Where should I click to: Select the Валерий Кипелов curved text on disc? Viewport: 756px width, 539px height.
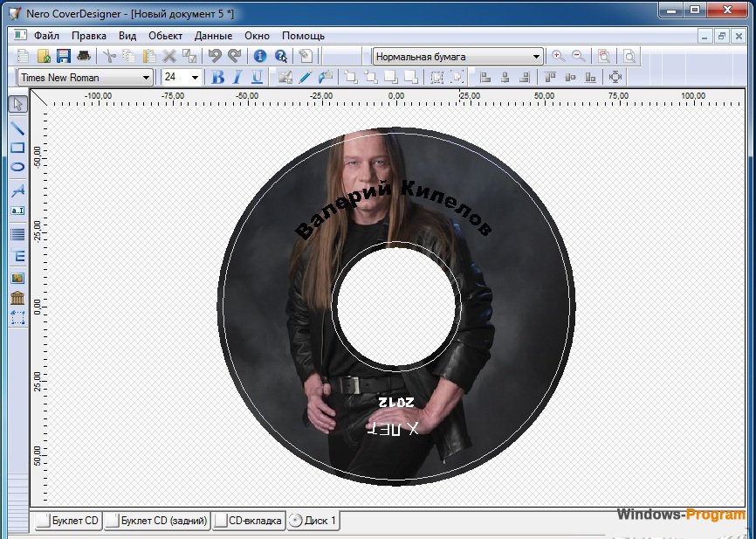[393, 209]
